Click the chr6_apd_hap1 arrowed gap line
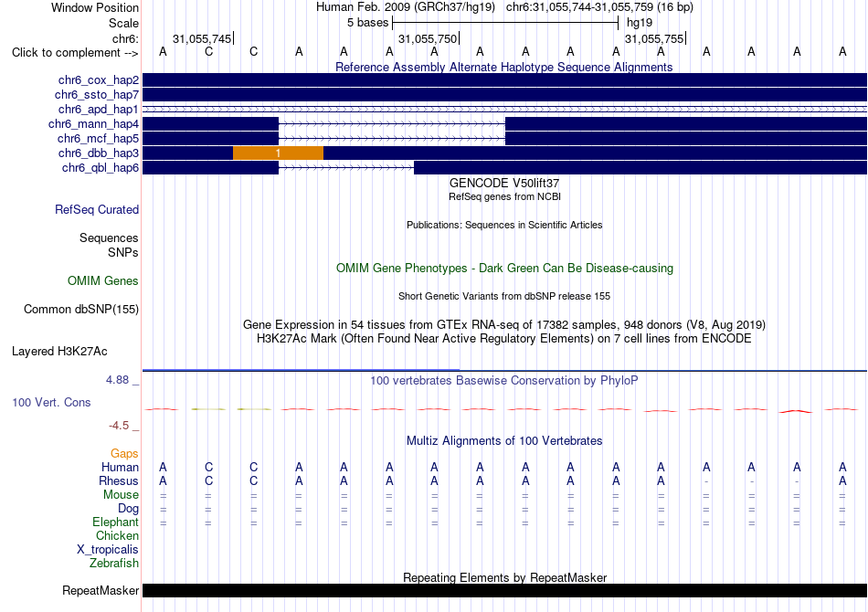The width and height of the screenshot is (868, 612). [504, 110]
